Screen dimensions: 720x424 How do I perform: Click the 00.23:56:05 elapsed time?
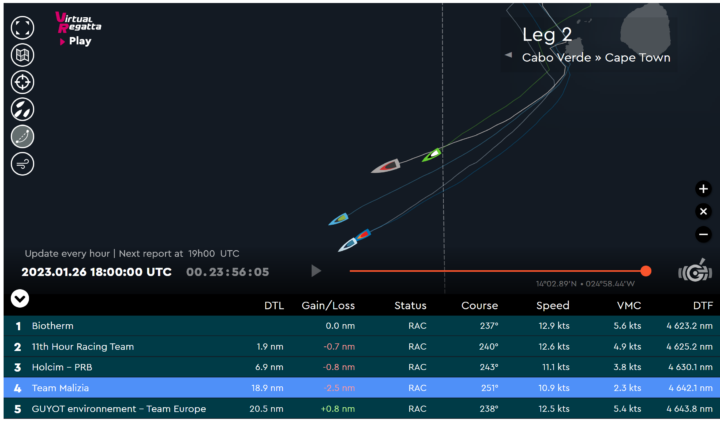point(227,272)
